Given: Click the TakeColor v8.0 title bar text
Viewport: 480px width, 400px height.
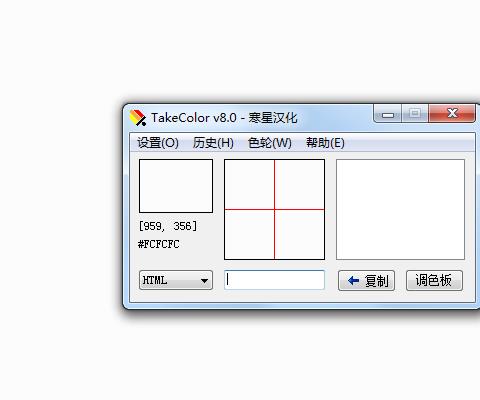Looking at the screenshot, I should 224,118.
